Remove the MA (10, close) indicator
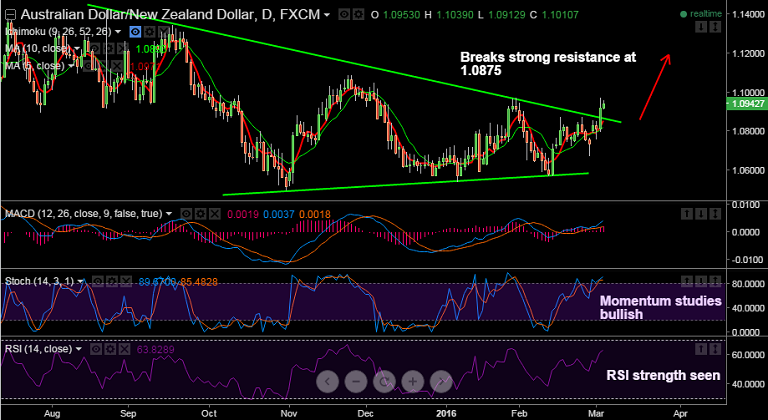The image size is (768, 420). (122, 49)
